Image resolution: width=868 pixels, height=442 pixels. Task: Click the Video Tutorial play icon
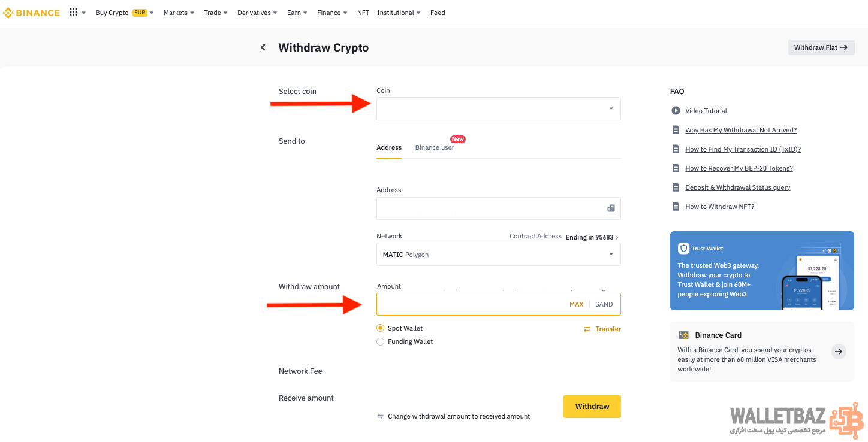[676, 111]
